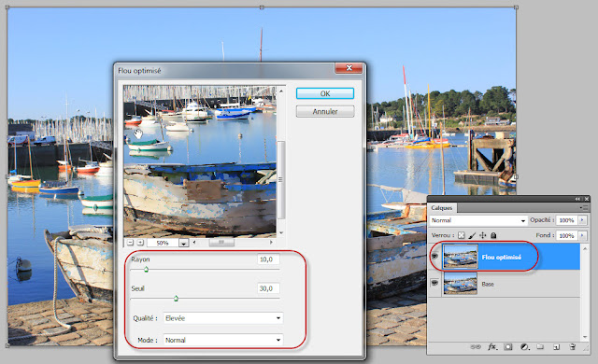The height and width of the screenshot is (364, 598).
Task: Add a layer mask in Calques panel
Action: 508,347
